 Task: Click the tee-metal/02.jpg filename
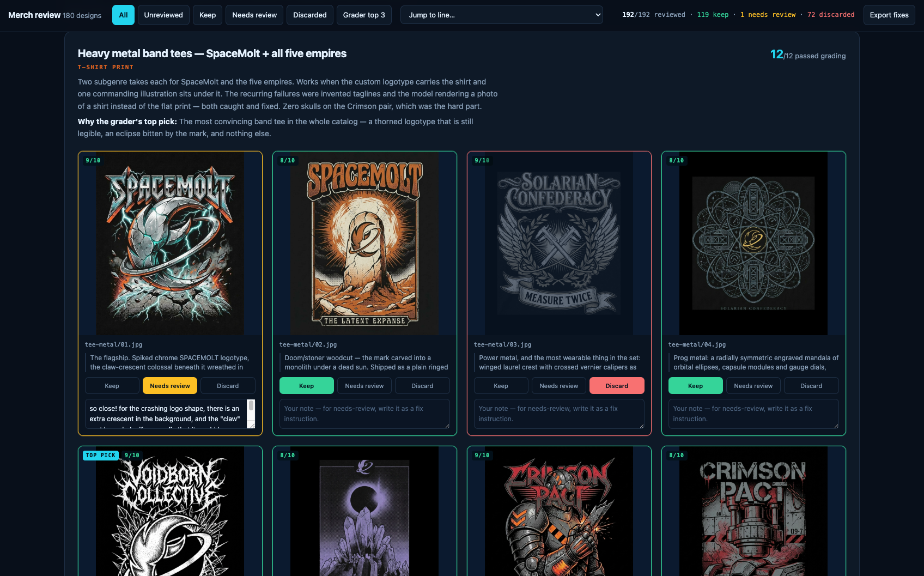308,344
